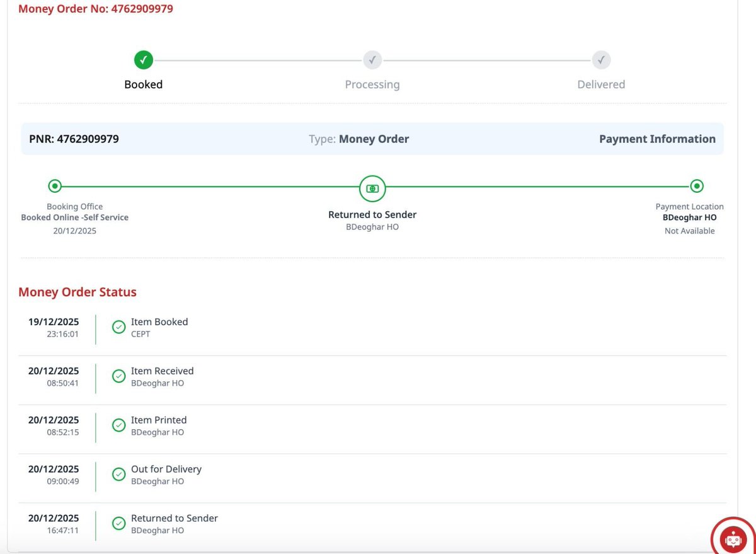Click the Type: Money Order label
Screen dimensions: 756x554
(x=359, y=139)
